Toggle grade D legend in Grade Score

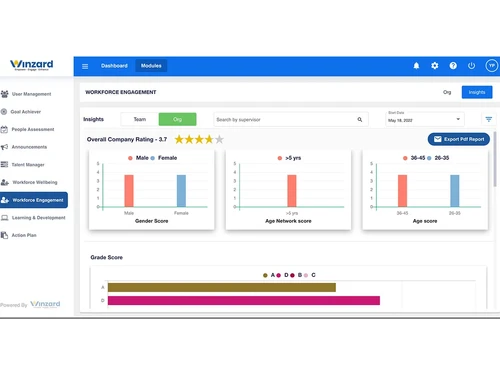282,275
